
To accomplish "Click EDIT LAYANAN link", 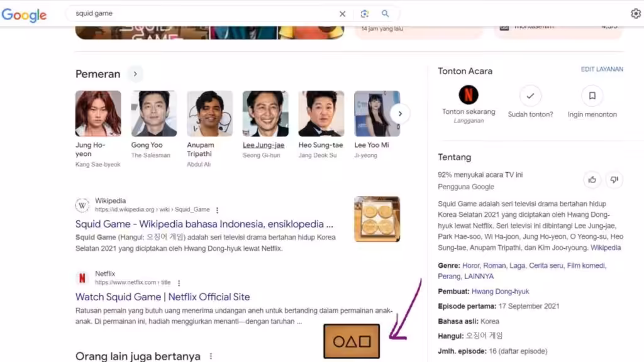I will [602, 69].
